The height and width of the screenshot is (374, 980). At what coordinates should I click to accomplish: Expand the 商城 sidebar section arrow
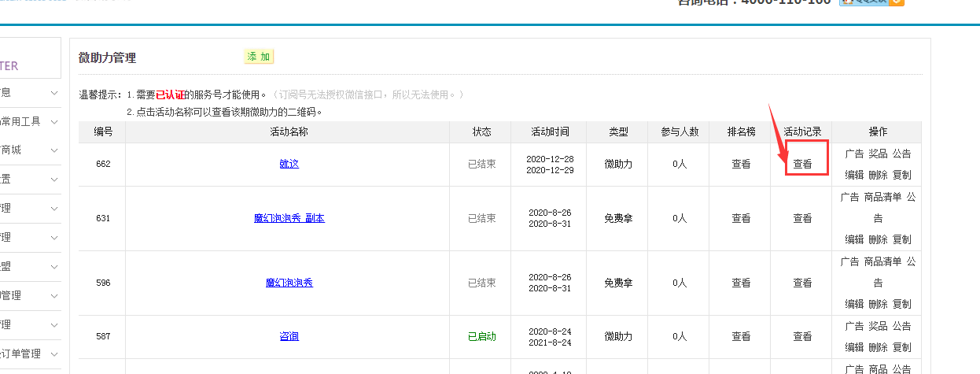point(53,150)
